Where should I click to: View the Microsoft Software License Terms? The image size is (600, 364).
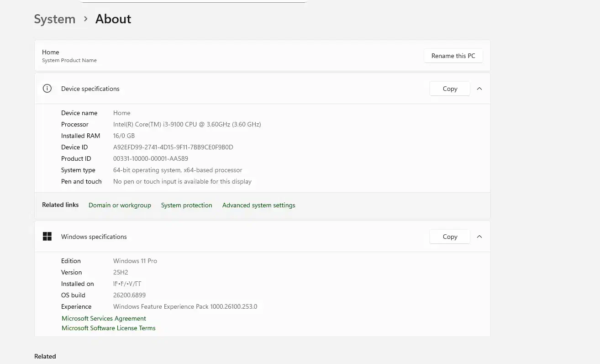point(109,328)
